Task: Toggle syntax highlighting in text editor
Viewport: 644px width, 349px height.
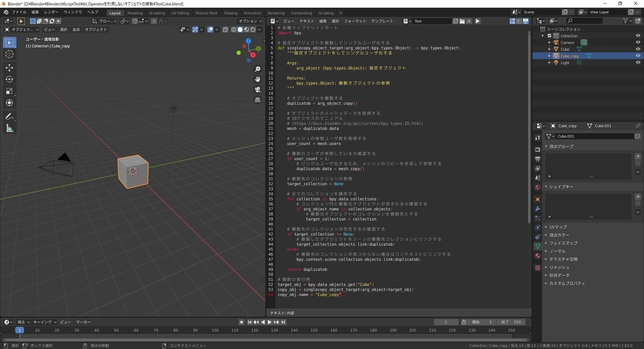Action: click(x=525, y=21)
